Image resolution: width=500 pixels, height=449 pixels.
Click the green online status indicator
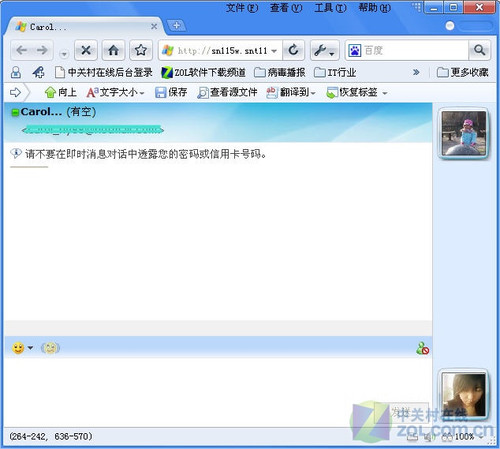pos(15,113)
